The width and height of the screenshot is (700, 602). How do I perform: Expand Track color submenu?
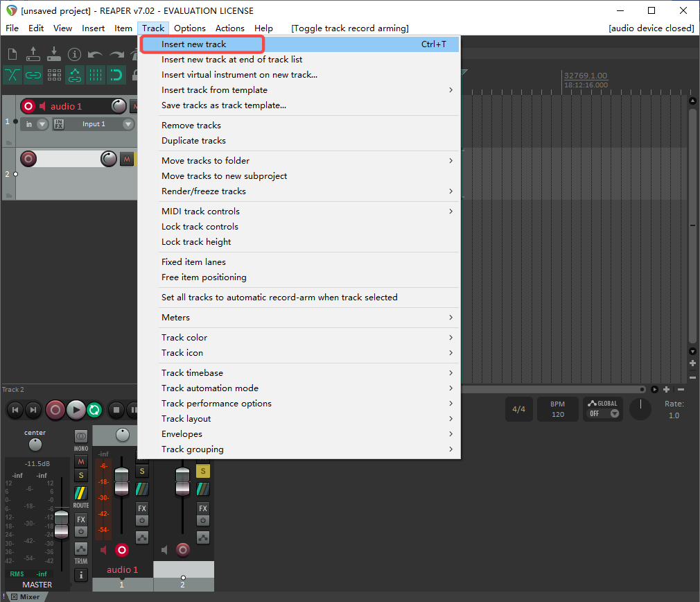(x=299, y=337)
